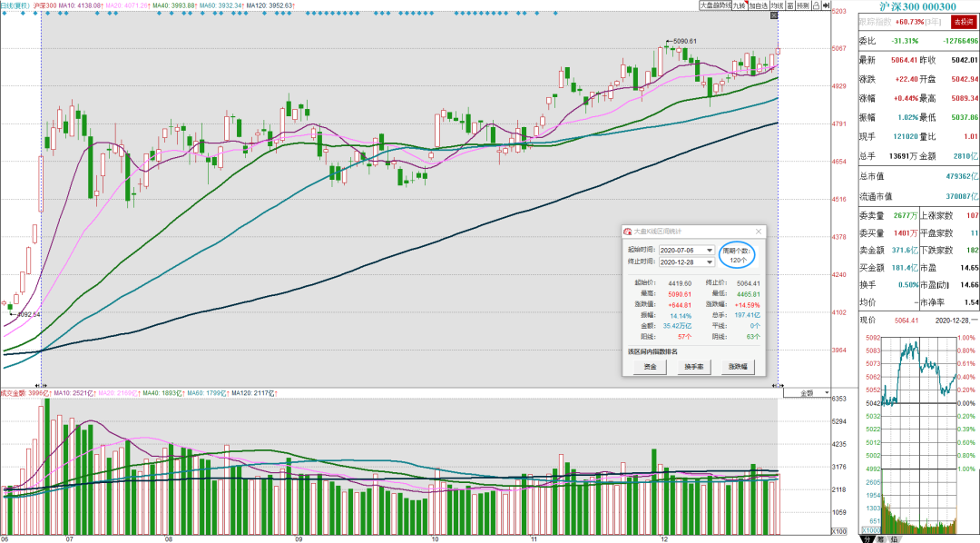Click the 资金 ranking button
The width and height of the screenshot is (980, 543).
pos(650,367)
